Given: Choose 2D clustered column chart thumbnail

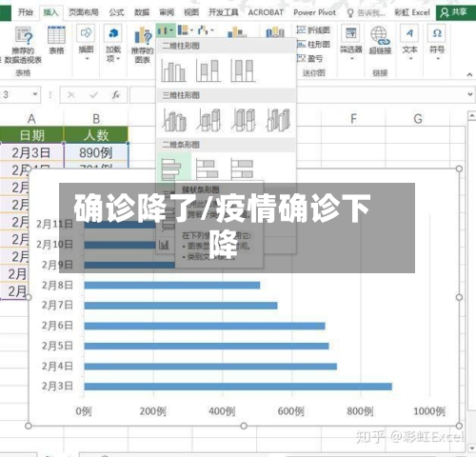Looking at the screenshot, I should [x=173, y=70].
